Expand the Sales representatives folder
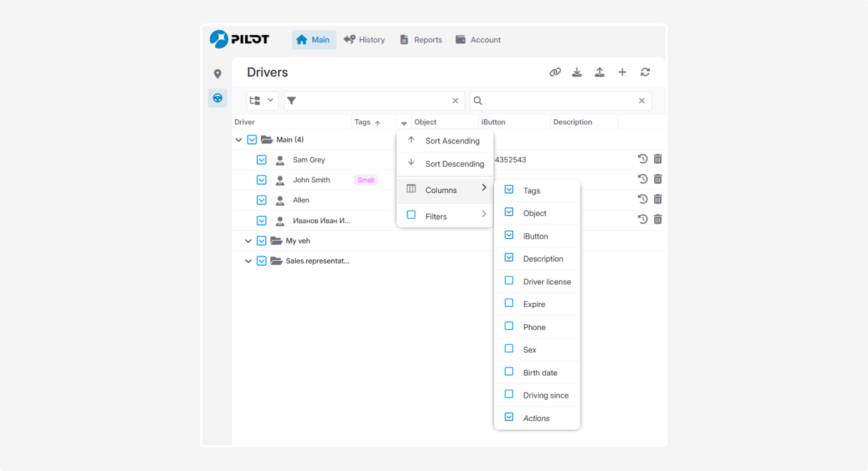Image resolution: width=868 pixels, height=471 pixels. pos(248,262)
